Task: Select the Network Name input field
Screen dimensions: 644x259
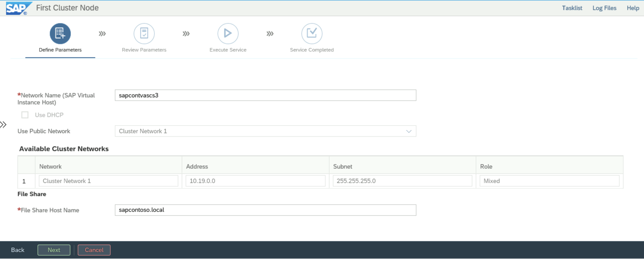Action: (265, 96)
